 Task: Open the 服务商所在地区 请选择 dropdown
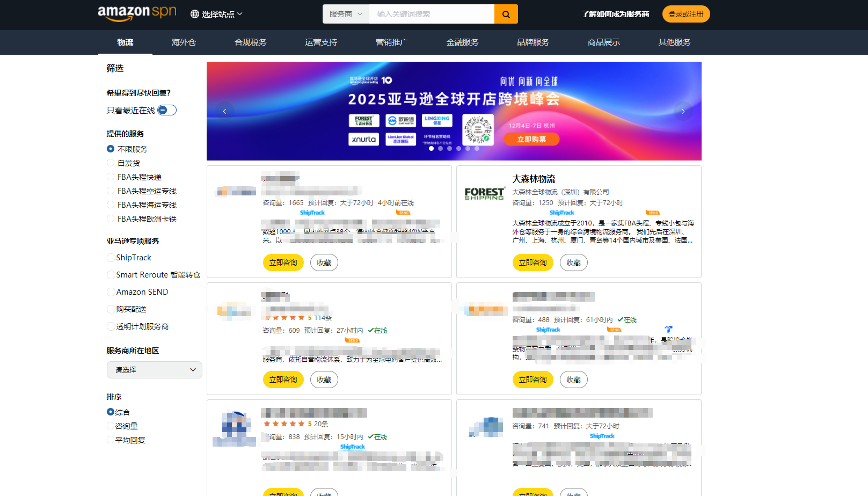[154, 370]
